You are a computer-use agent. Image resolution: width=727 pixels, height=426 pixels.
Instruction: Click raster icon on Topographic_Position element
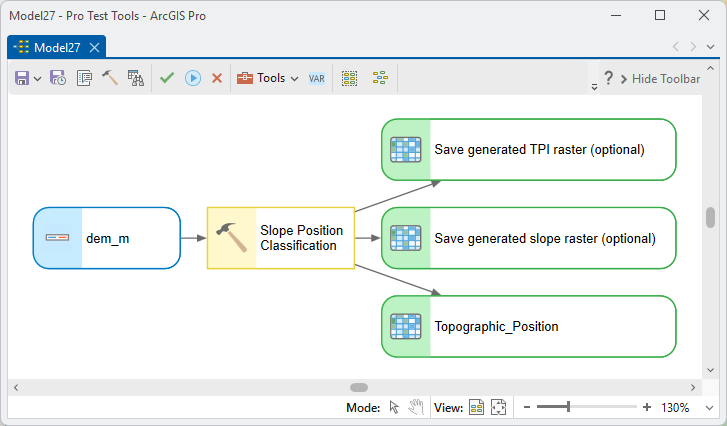tap(406, 326)
